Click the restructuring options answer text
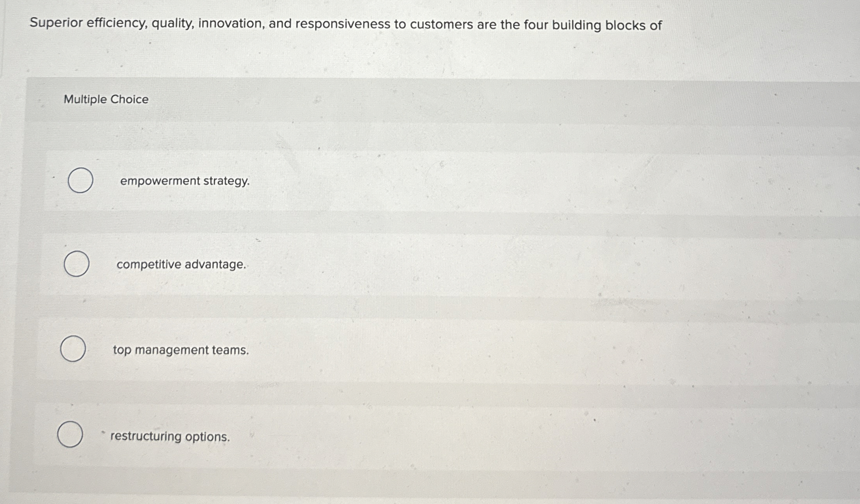The image size is (860, 504). point(170,437)
